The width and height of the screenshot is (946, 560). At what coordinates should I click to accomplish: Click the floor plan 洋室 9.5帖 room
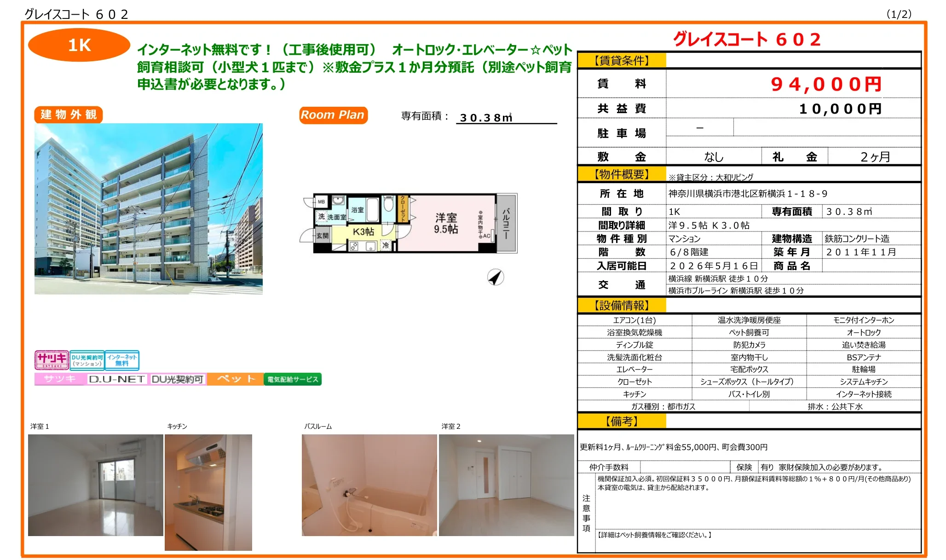click(x=446, y=223)
